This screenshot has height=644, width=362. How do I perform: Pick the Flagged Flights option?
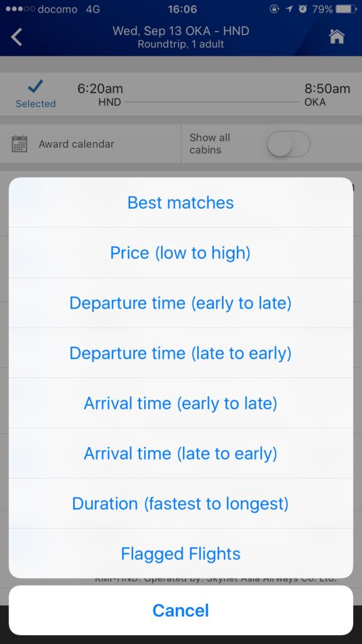180,553
